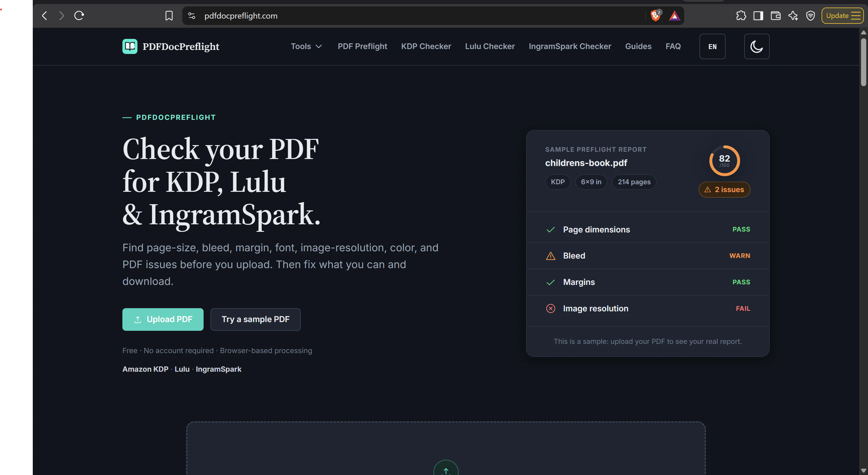Reload the page
Screen dimensions: 868x475
[x=79, y=15]
